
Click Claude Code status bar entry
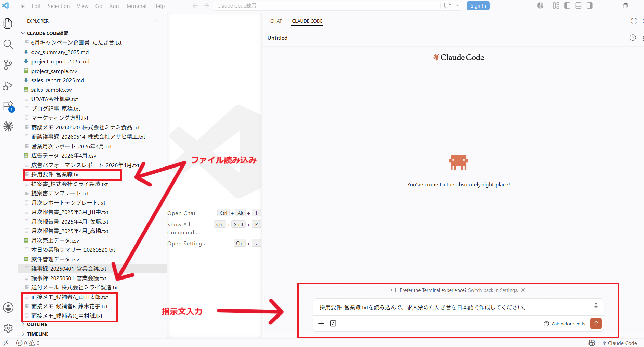(620, 343)
